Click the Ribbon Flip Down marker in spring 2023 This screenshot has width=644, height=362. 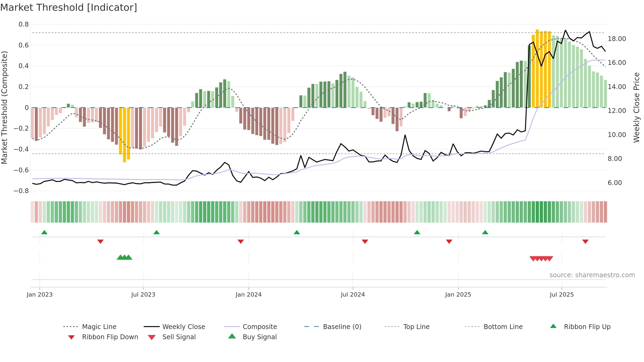point(100,242)
